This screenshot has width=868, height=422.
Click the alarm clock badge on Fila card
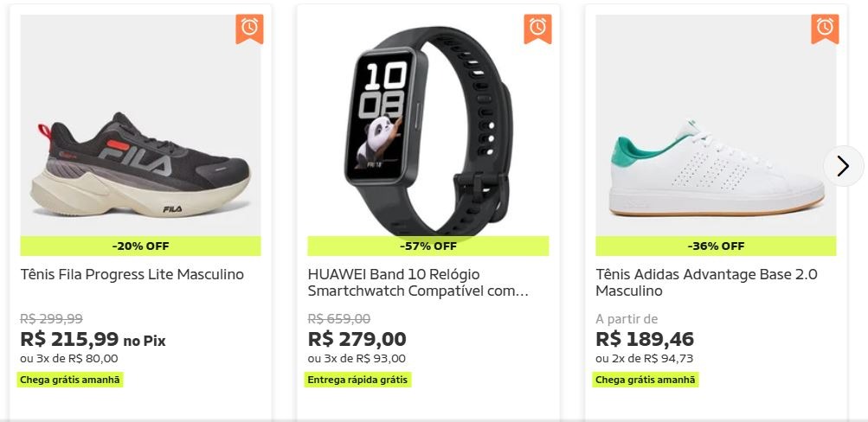click(249, 29)
